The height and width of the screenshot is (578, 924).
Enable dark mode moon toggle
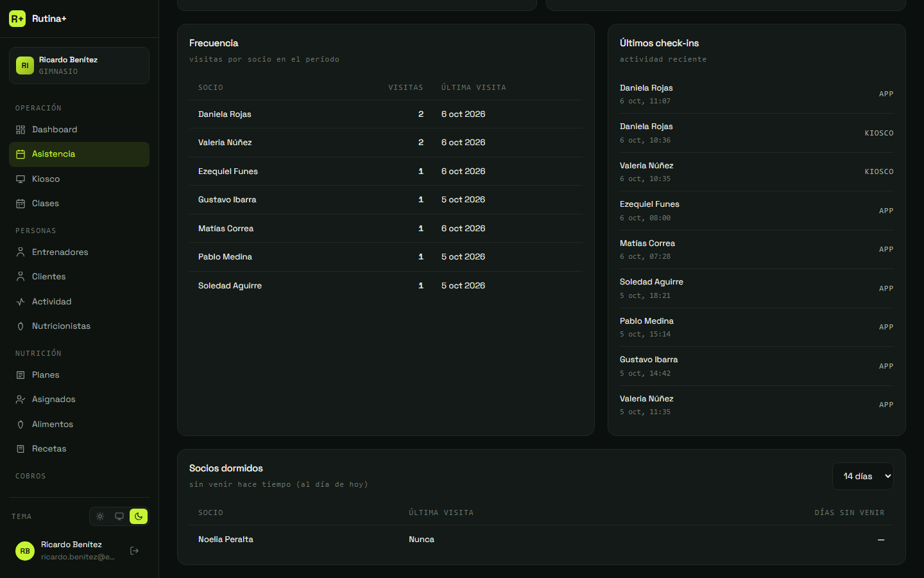coord(139,516)
